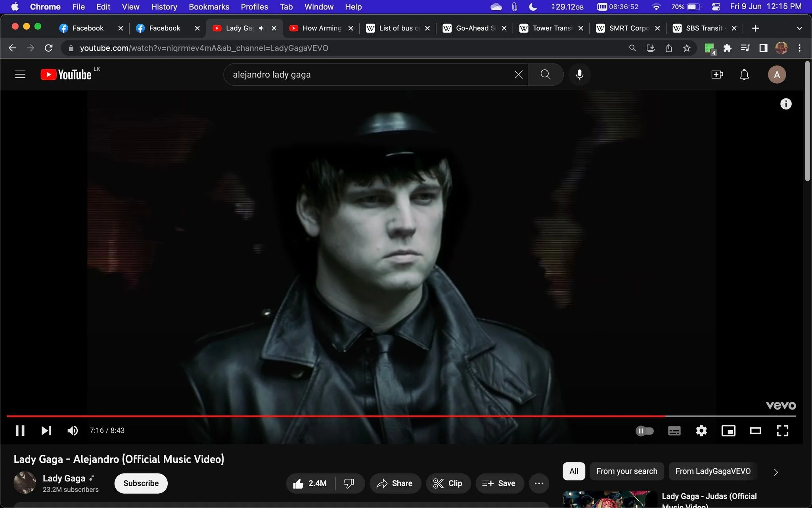This screenshot has height=508, width=812.
Task: Open the Bookmarks menu
Action: click(209, 7)
